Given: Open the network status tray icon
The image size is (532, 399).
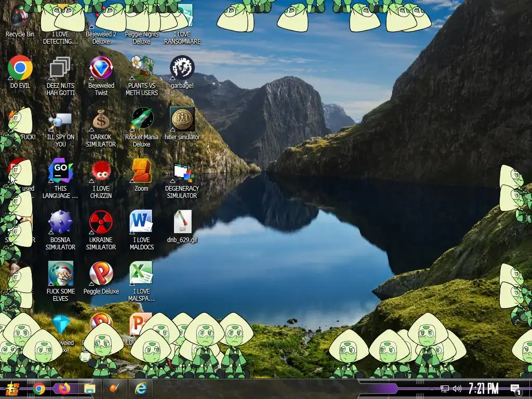Looking at the screenshot, I should click(x=445, y=389).
